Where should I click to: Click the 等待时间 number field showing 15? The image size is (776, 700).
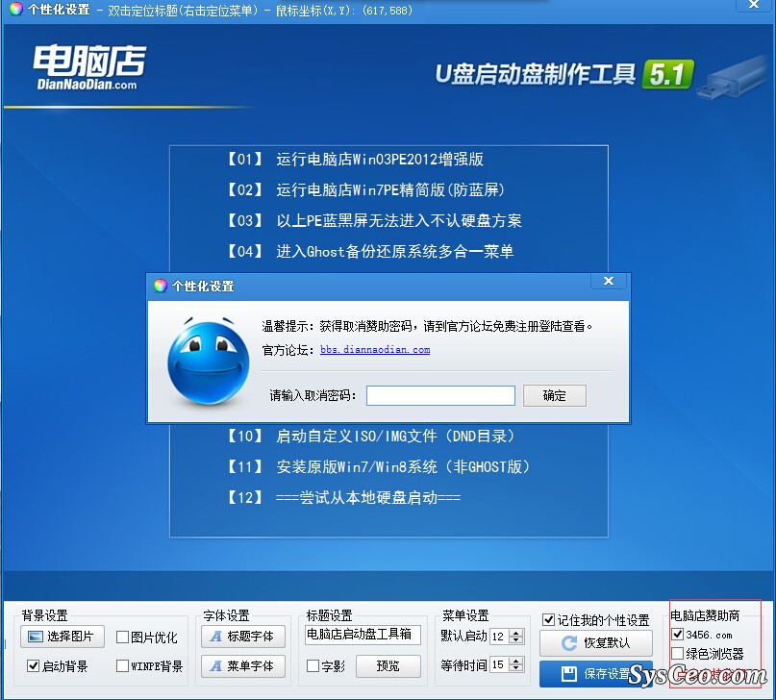(x=499, y=664)
